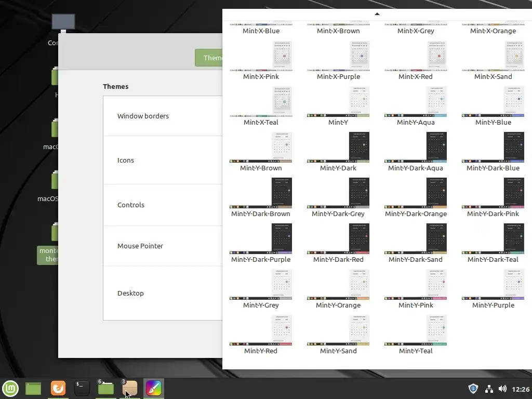This screenshot has width=532, height=399.
Task: Select the Computer desktop icon
Action: (x=63, y=22)
